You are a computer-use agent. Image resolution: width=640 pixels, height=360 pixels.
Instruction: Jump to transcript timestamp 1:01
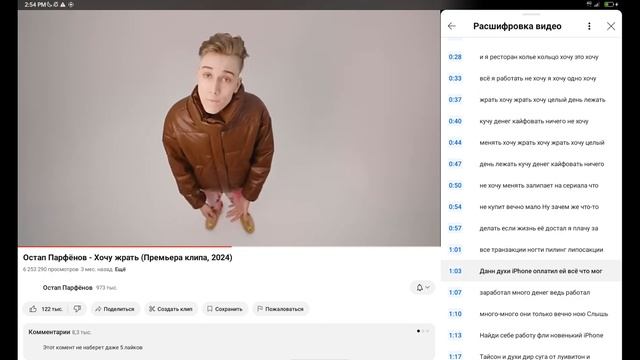(x=455, y=250)
